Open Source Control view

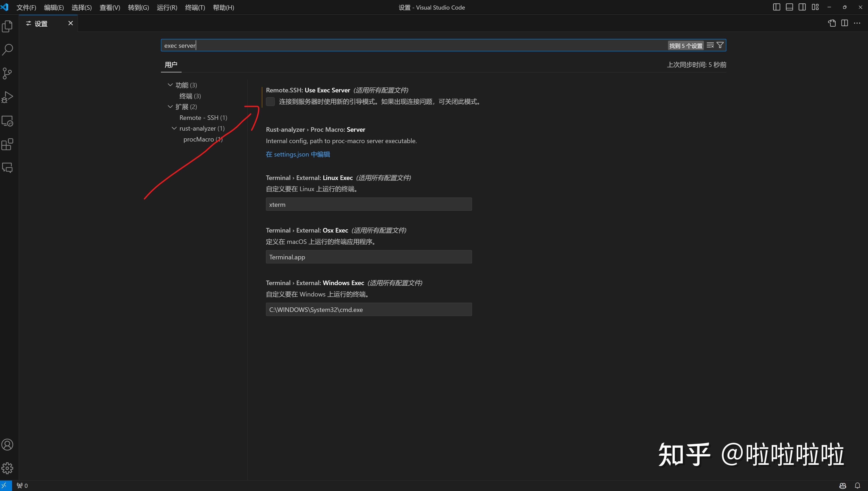pos(8,73)
